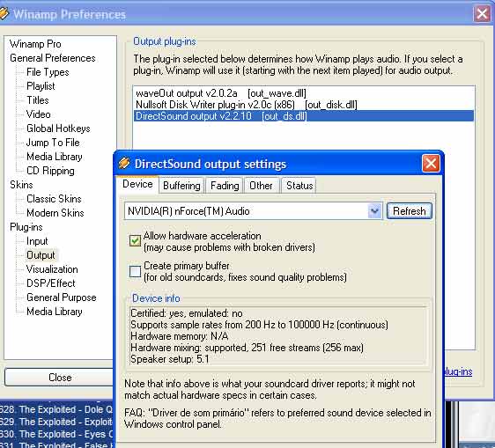This screenshot has height=448, width=495.
Task: Switch to the Device tab
Action: [x=137, y=184]
